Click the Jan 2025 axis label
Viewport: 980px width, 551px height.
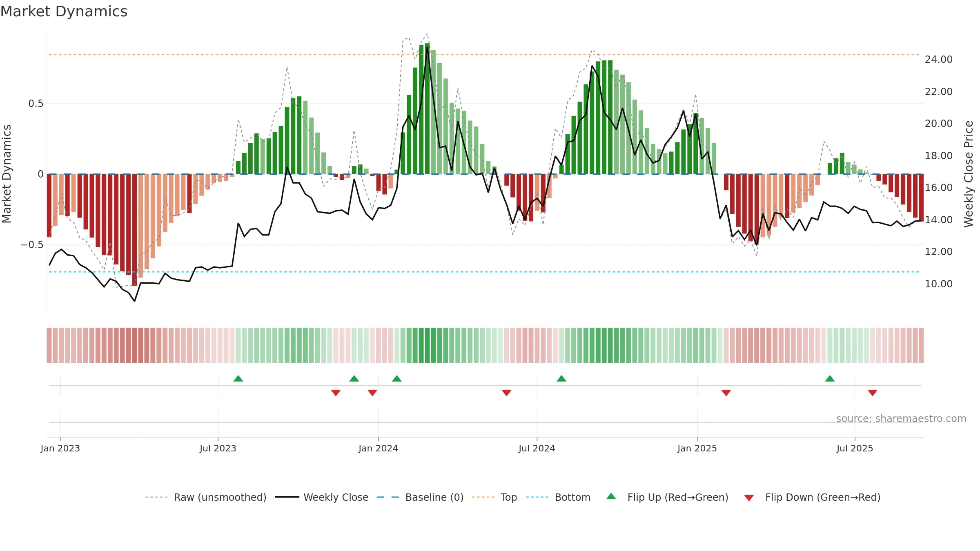697,448
